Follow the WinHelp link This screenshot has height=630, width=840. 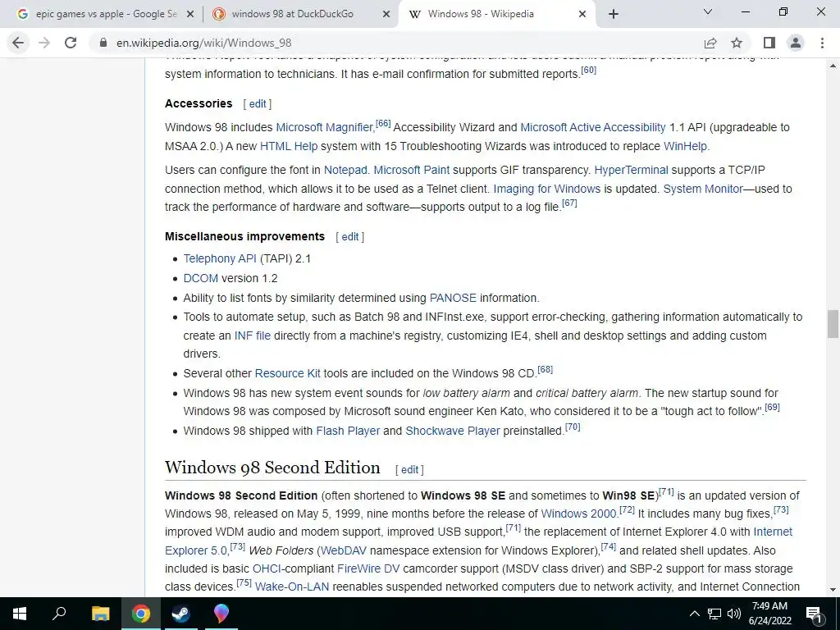click(685, 146)
